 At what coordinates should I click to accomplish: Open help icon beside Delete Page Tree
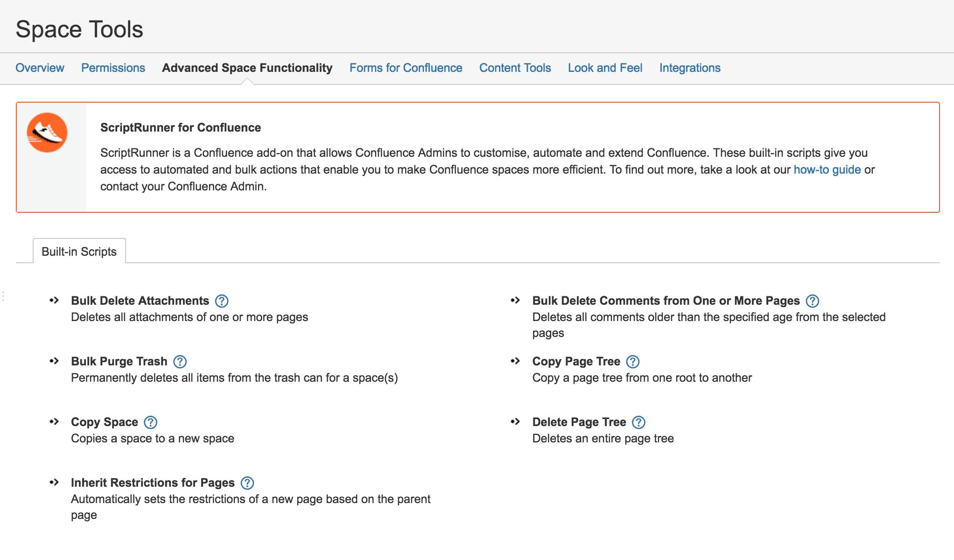[x=638, y=423]
